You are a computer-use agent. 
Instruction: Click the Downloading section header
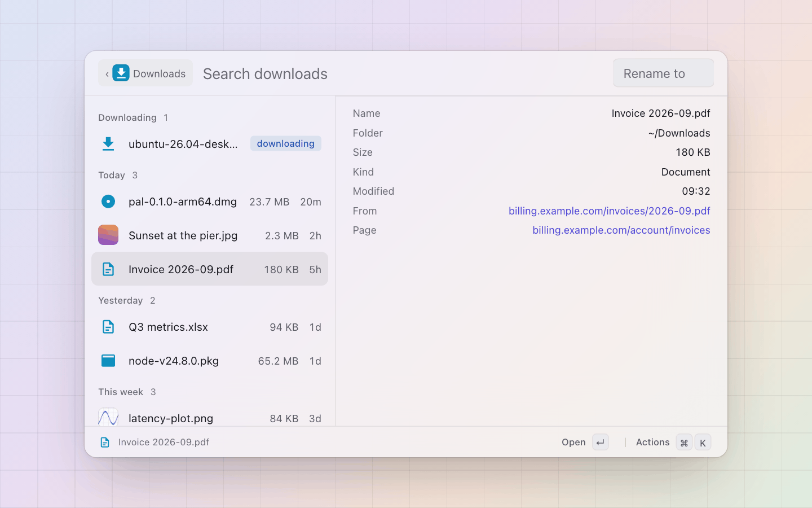[127, 117]
